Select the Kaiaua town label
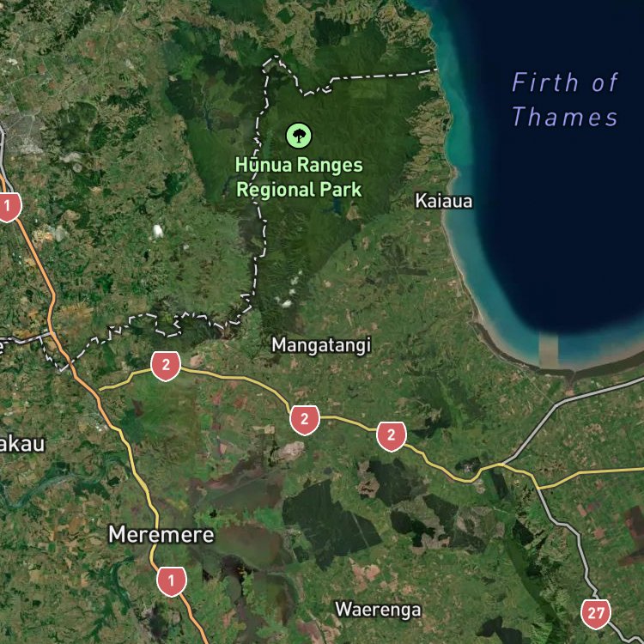This screenshot has height=644, width=644. click(444, 201)
